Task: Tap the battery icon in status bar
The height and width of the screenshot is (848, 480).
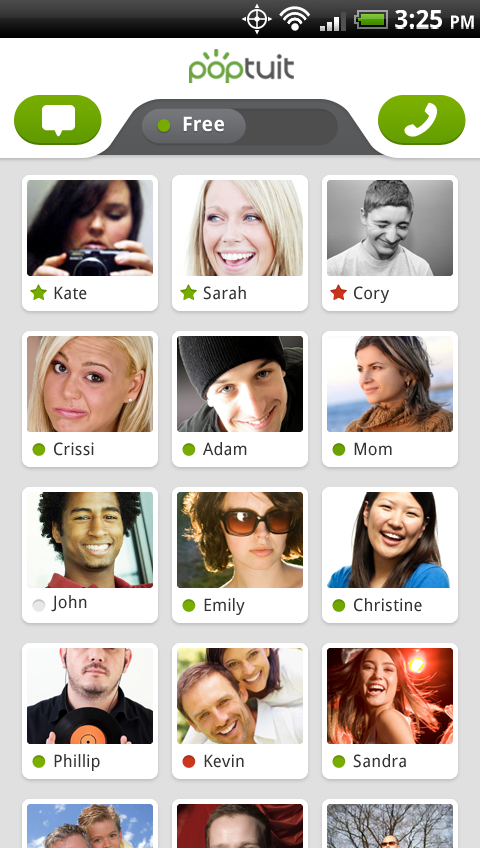Action: point(371,20)
